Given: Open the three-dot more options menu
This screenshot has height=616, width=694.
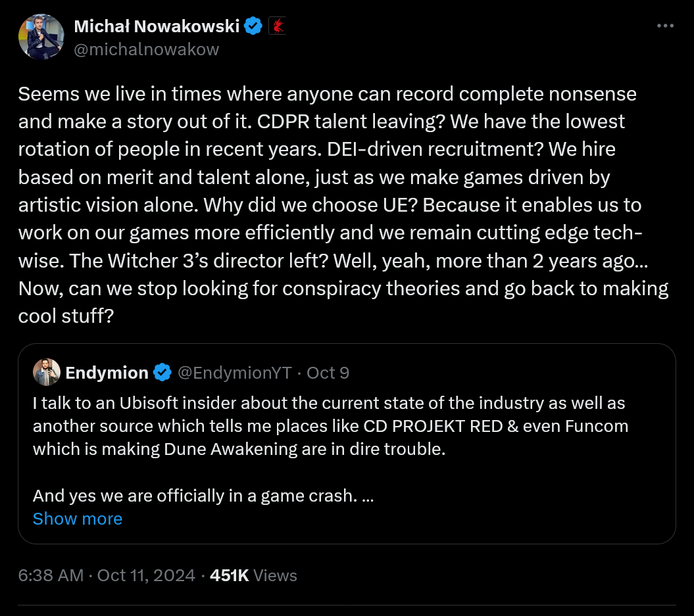Looking at the screenshot, I should pyautogui.click(x=665, y=26).
